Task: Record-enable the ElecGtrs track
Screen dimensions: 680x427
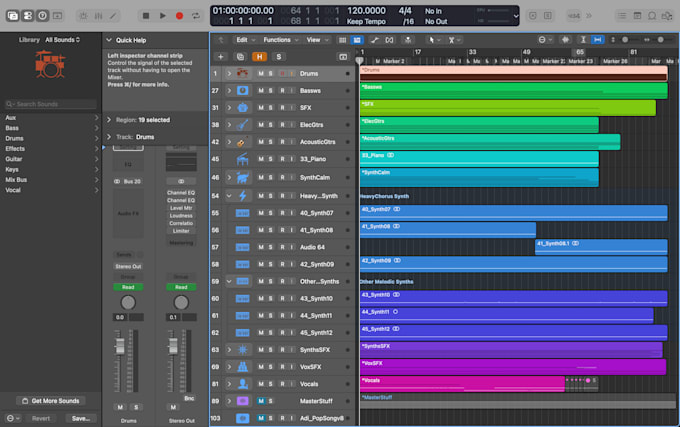Action: tap(282, 125)
